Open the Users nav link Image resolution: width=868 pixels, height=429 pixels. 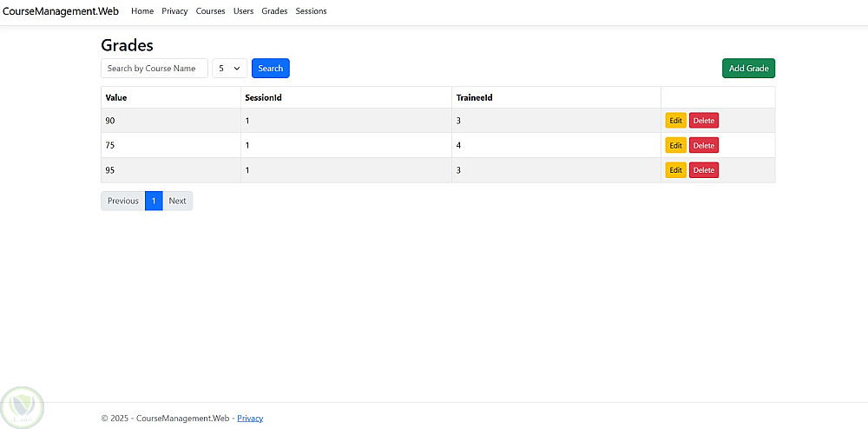click(243, 11)
